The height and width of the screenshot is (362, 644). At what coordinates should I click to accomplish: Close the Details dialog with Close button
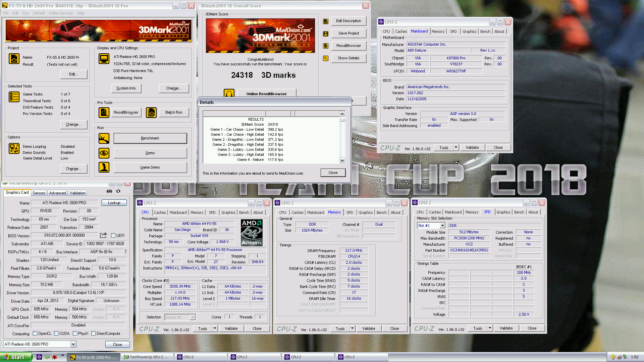(333, 173)
